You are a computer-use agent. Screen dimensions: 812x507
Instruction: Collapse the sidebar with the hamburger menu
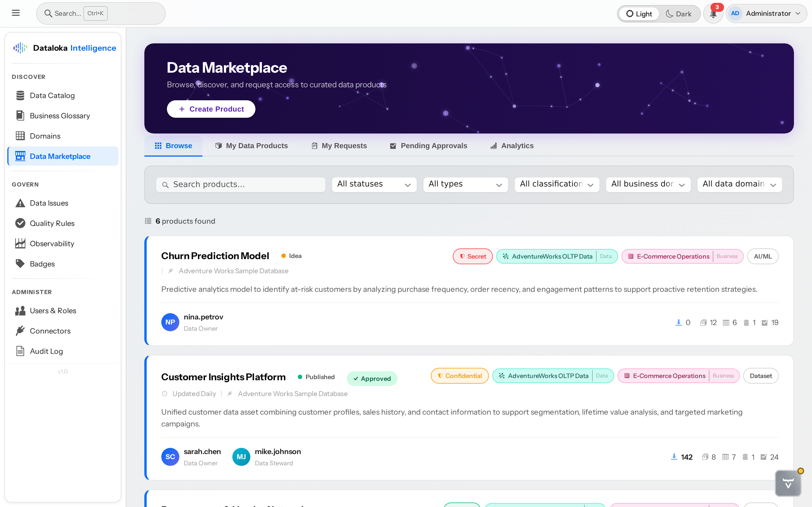pyautogui.click(x=16, y=13)
